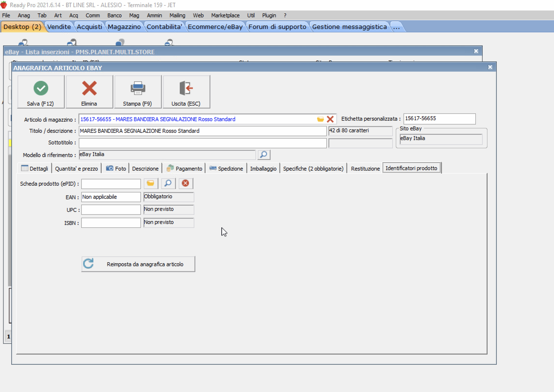
Task: Click the Sottotitolo input field
Action: pos(203,143)
